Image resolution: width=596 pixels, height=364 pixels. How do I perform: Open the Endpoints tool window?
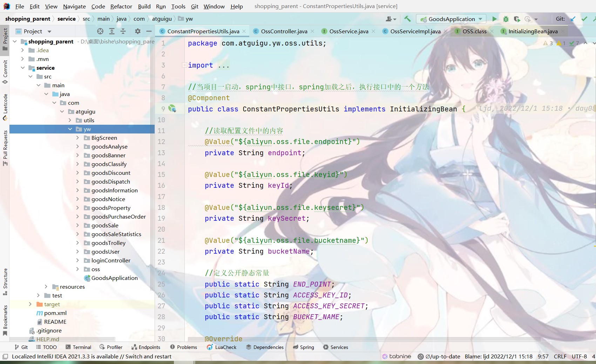point(146,347)
